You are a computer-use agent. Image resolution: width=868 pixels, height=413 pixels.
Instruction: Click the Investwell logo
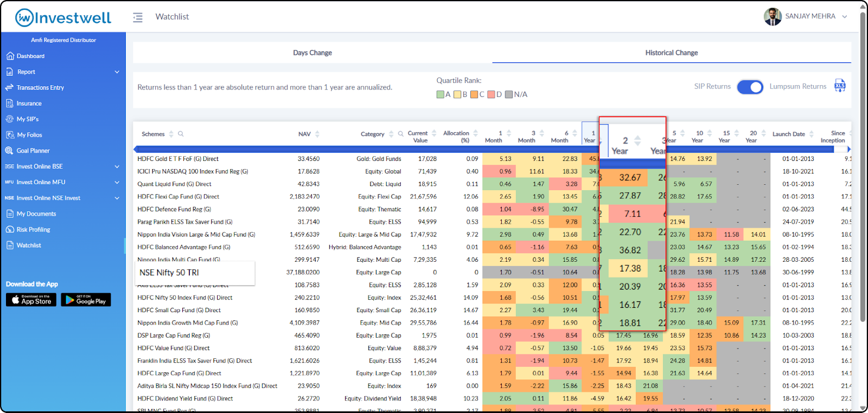tap(63, 17)
